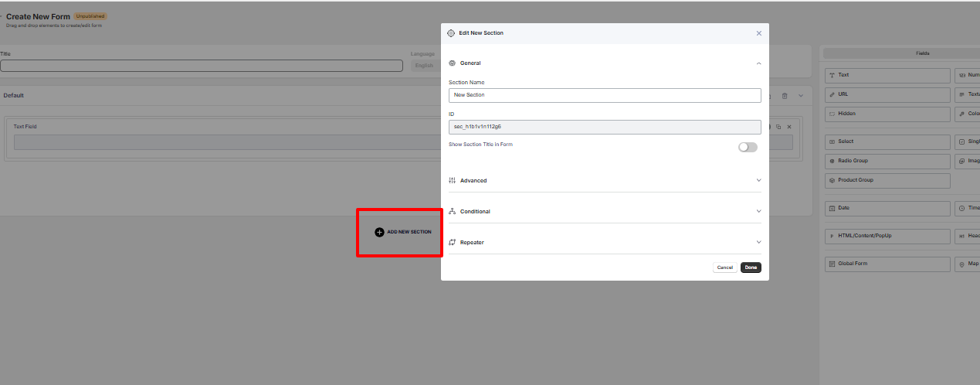The height and width of the screenshot is (385, 980).
Task: Choose the Radio Group field element
Action: click(x=887, y=161)
